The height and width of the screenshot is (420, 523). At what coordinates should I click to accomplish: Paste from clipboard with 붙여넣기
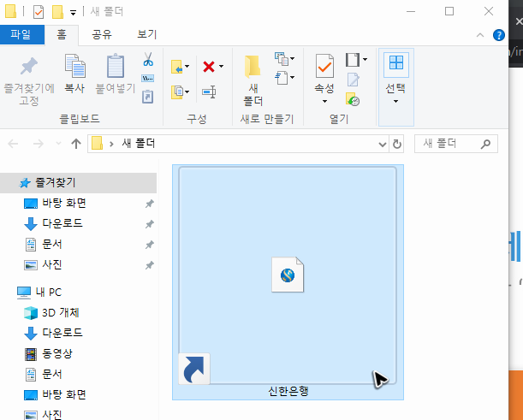click(x=116, y=74)
